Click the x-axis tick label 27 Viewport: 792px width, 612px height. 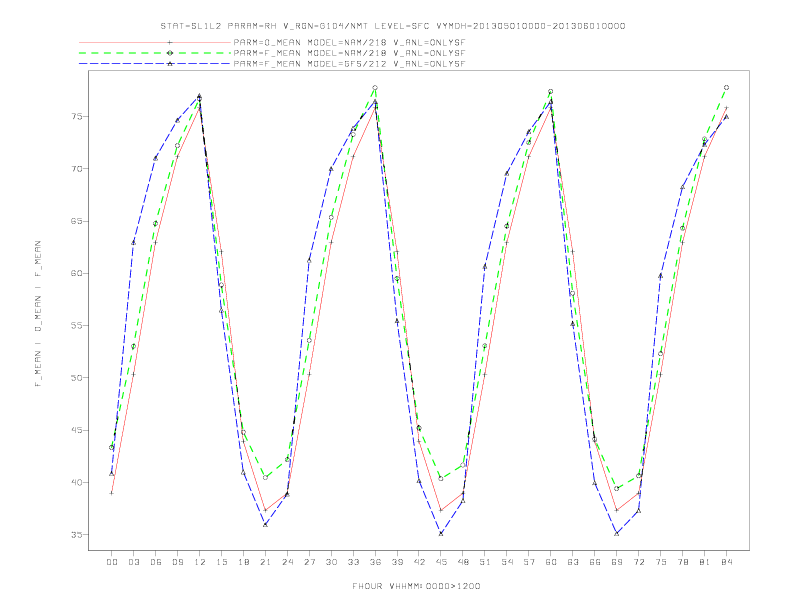coord(309,562)
